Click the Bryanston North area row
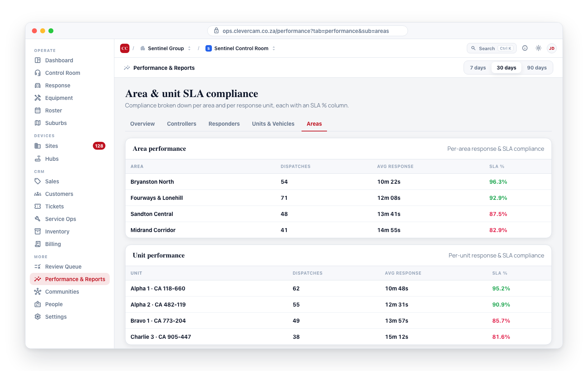 click(338, 182)
